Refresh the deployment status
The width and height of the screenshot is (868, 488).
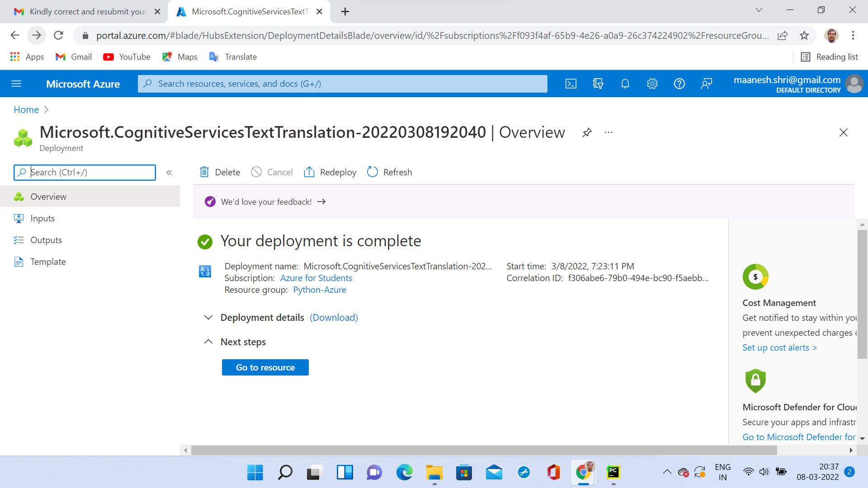[389, 172]
